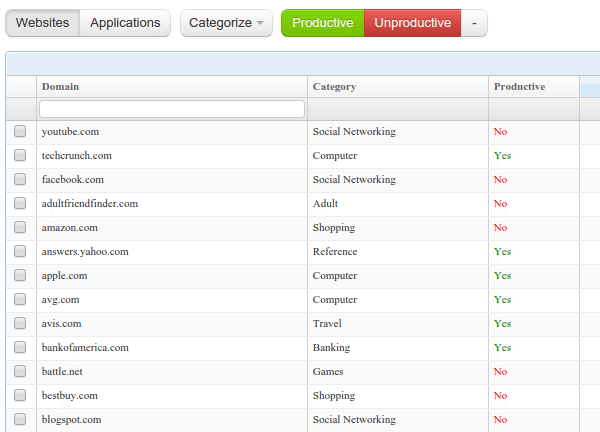Select the answers.yahoo.com domain cell

172,252
